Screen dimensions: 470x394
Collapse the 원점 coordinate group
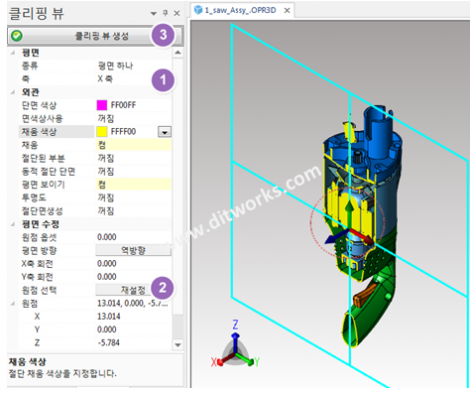13,303
